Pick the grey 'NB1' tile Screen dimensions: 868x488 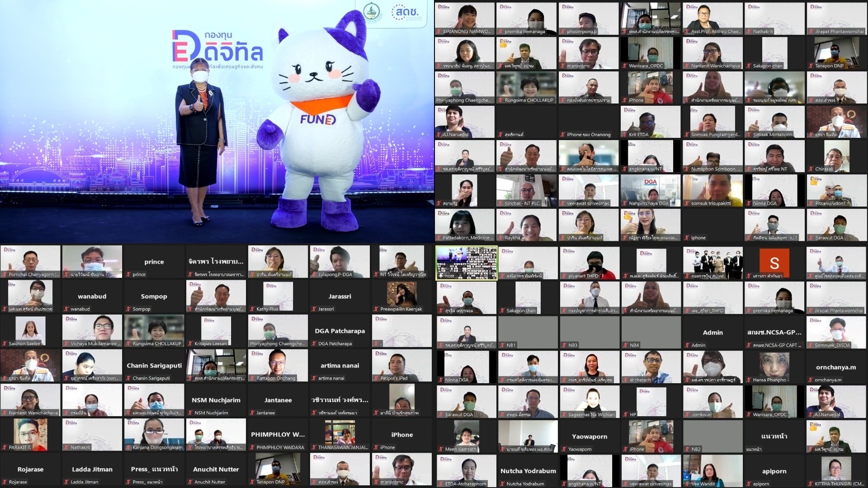pos(528,332)
